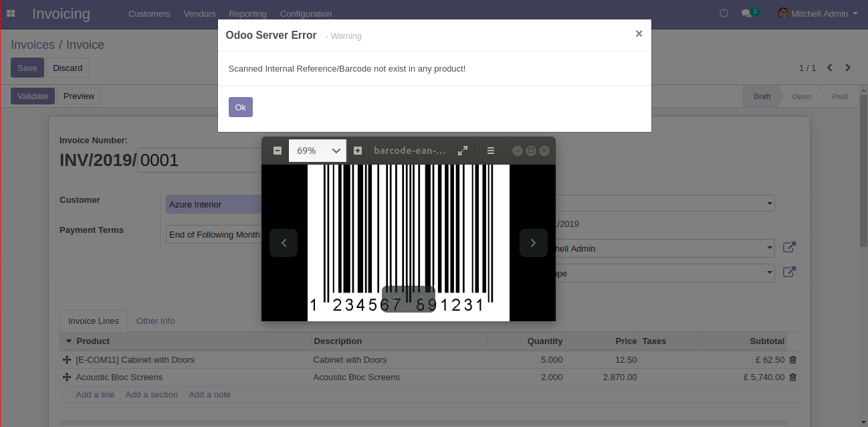The image size is (868, 427).
Task: Click the Validate button
Action: pyautogui.click(x=33, y=96)
